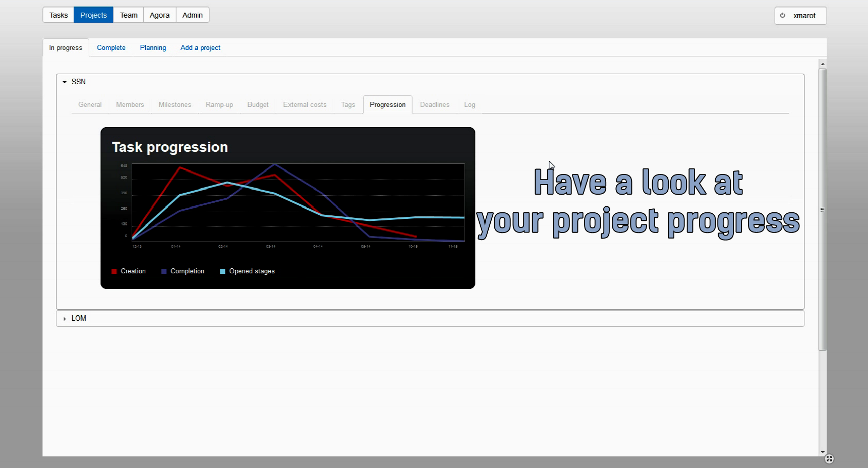Image resolution: width=868 pixels, height=468 pixels.
Task: Open the Planning tab
Action: coord(153,47)
